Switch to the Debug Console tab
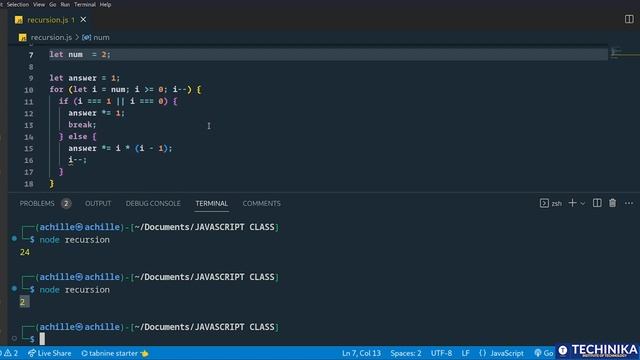The image size is (640, 360). coord(153,203)
